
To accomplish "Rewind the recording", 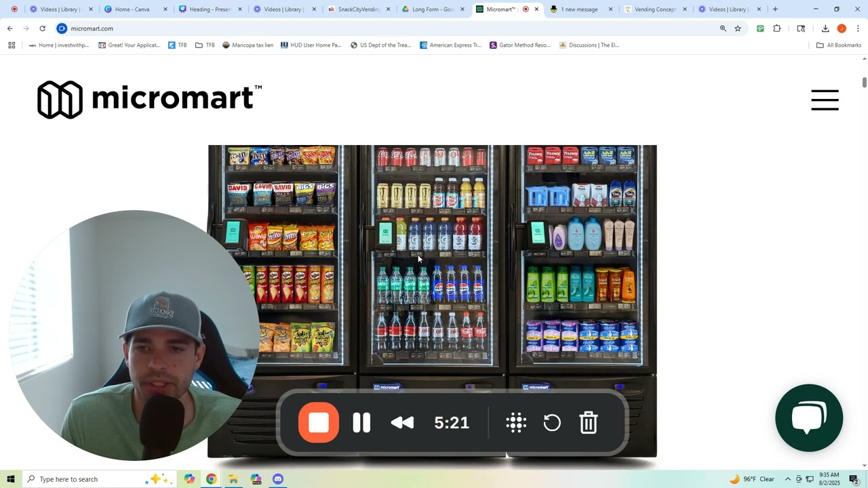I will coord(403,423).
